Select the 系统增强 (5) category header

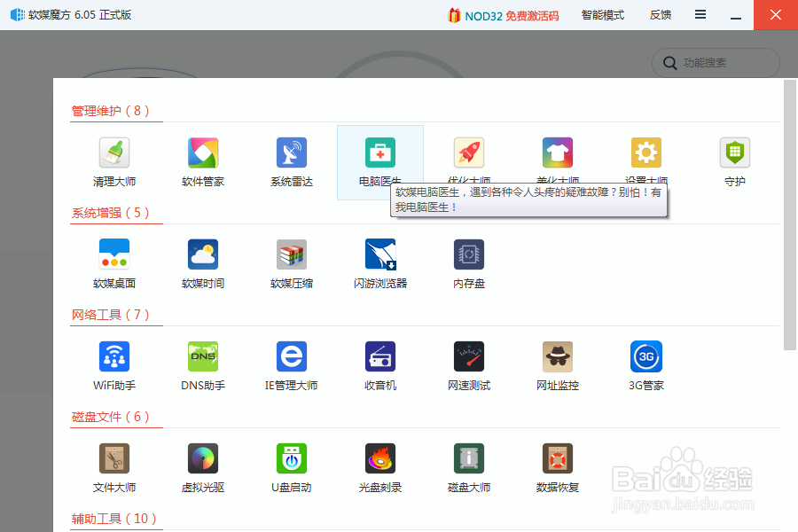[x=111, y=212]
